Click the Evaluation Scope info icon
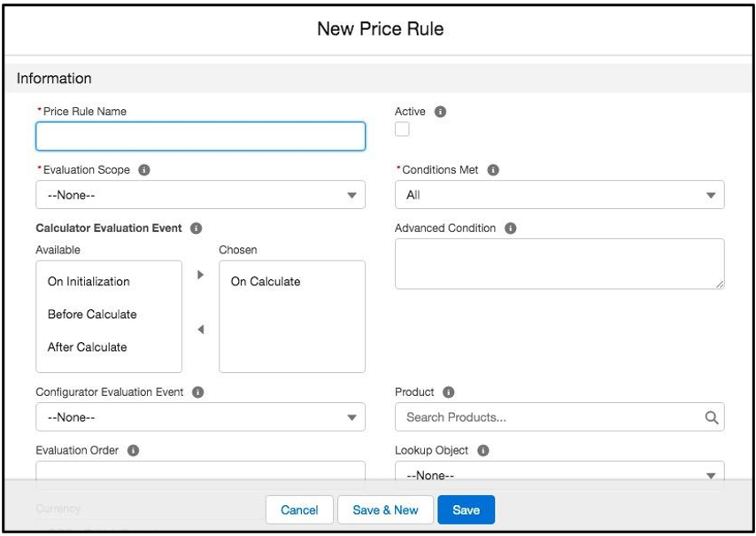Screen dimensions: 756x536 (x=144, y=170)
